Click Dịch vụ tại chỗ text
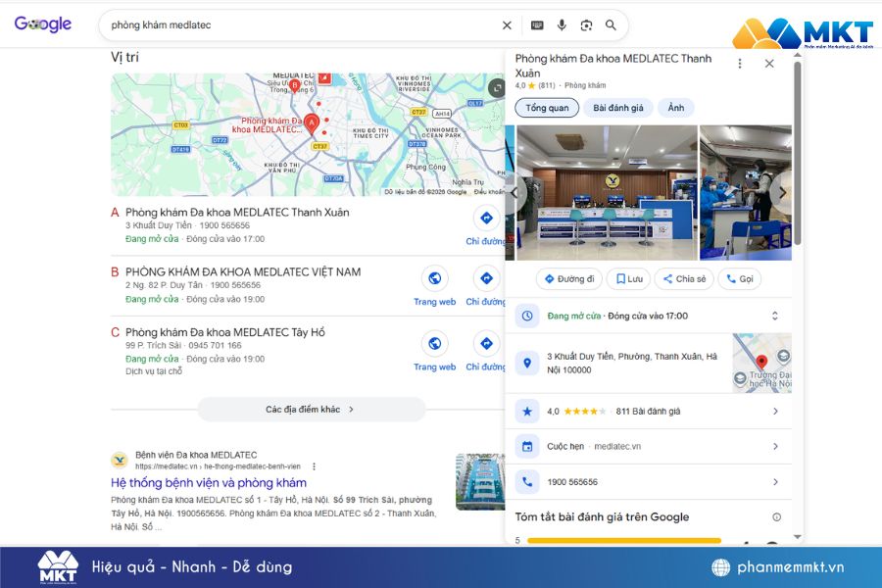This screenshot has width=882, height=588. click(x=154, y=371)
